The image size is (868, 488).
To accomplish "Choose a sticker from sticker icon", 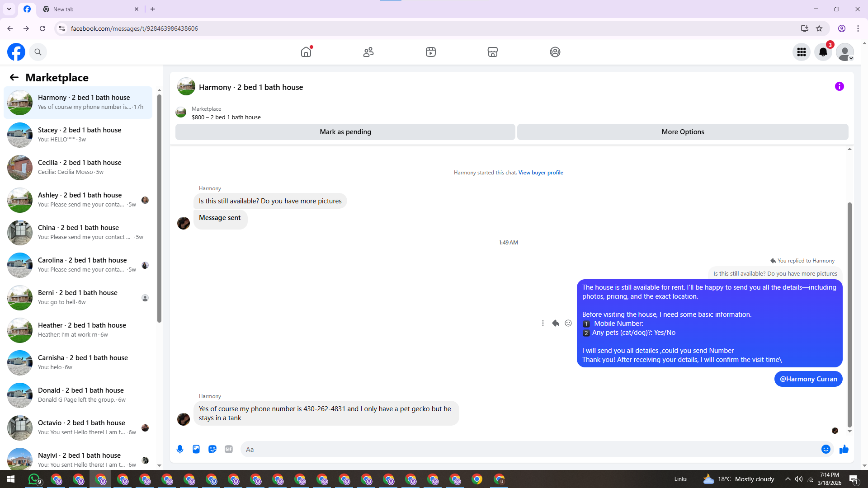I will click(x=212, y=449).
